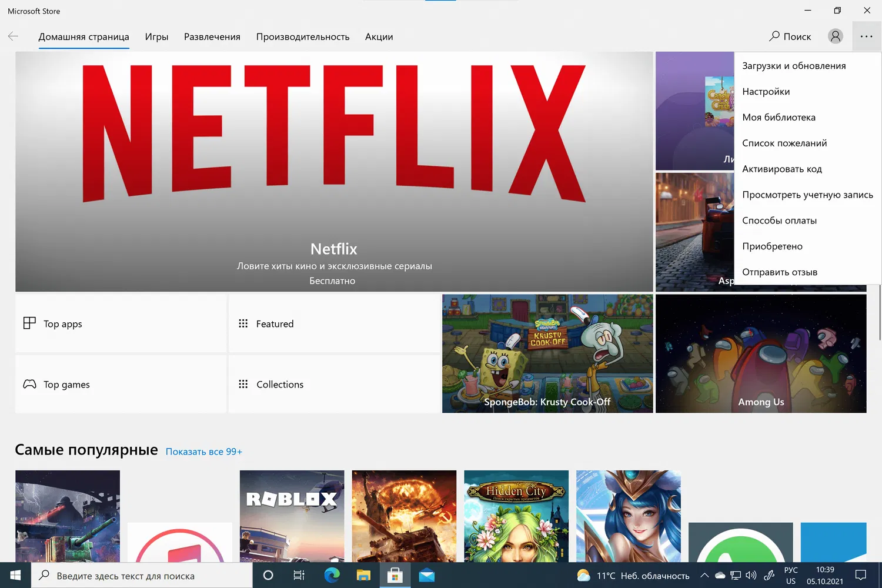Open the pink circular music app tile

tap(180, 542)
